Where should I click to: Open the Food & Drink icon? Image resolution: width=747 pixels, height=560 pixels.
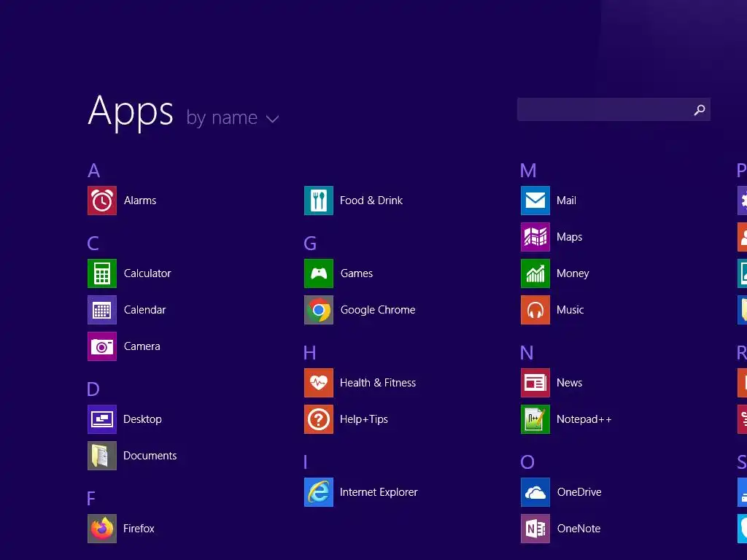[x=319, y=201]
